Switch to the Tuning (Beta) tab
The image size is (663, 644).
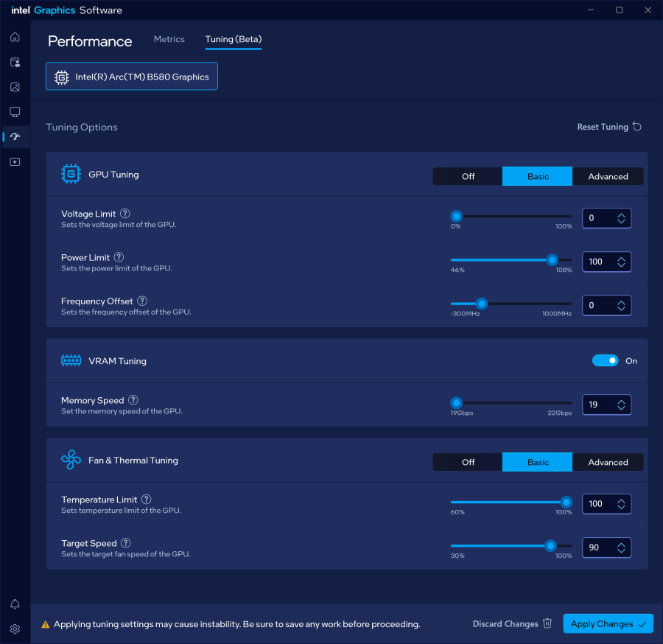click(234, 39)
